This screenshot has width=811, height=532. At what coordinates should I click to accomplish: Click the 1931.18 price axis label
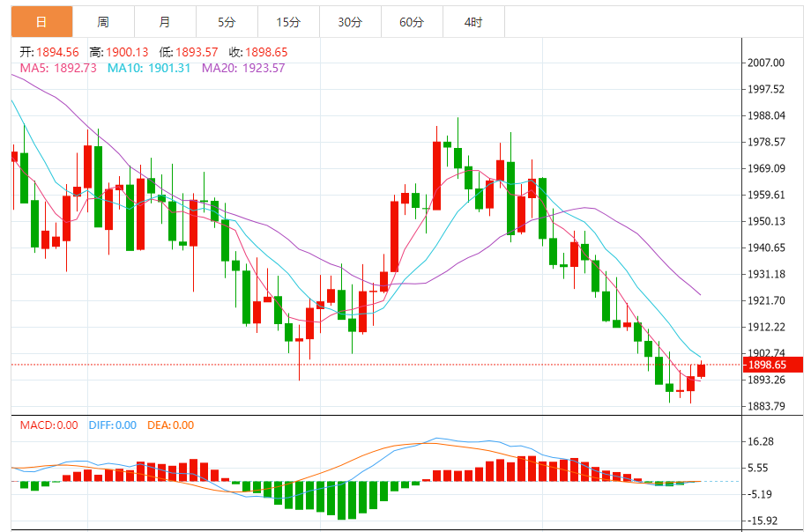tap(766, 274)
